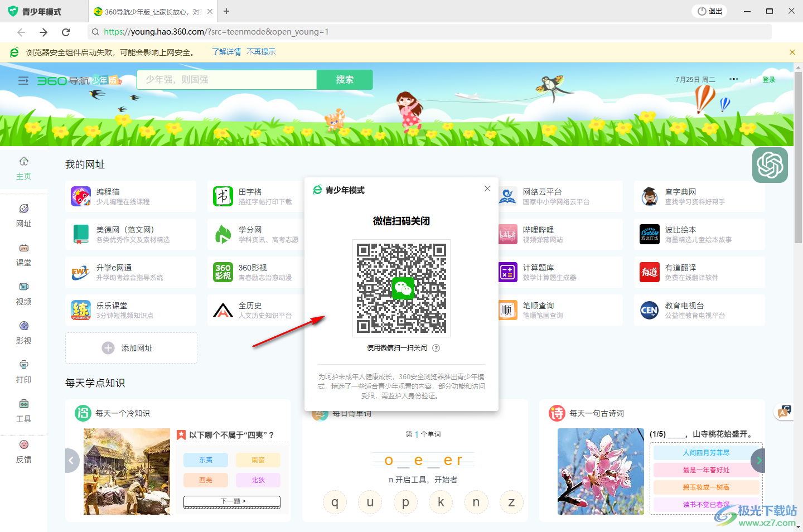Click 了解详情 link in warning bar
This screenshot has width=803, height=532.
point(226,52)
